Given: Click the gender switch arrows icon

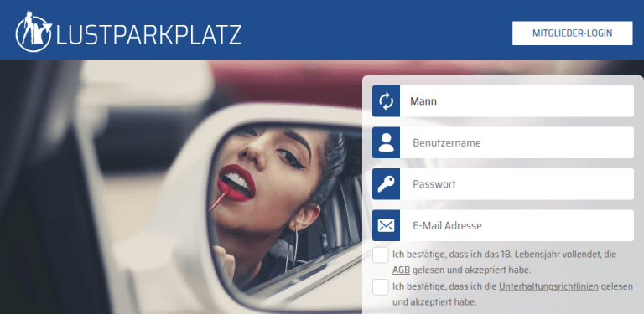Looking at the screenshot, I should click(386, 100).
